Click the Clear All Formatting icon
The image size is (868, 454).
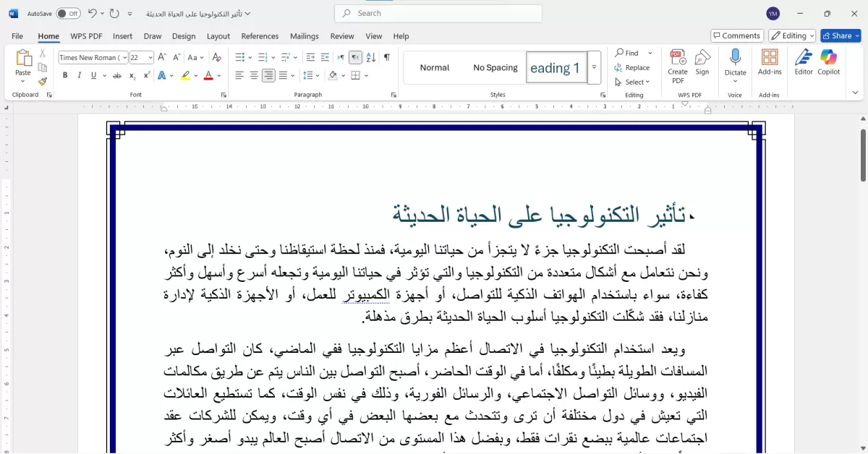click(x=216, y=57)
